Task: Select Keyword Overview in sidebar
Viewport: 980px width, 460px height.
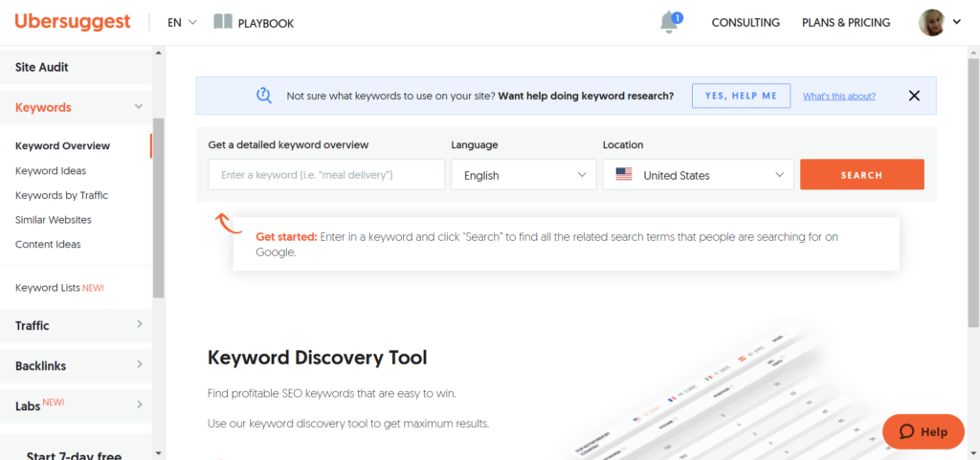Action: tap(62, 146)
